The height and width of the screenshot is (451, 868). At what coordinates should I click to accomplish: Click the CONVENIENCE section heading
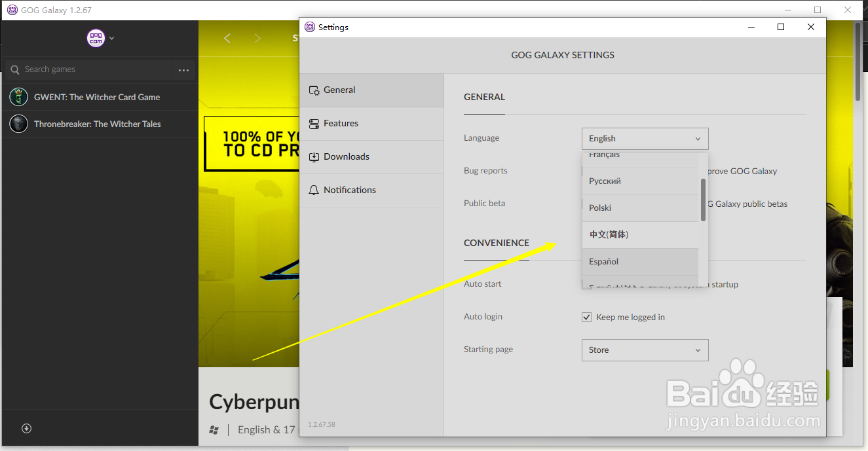pos(497,243)
